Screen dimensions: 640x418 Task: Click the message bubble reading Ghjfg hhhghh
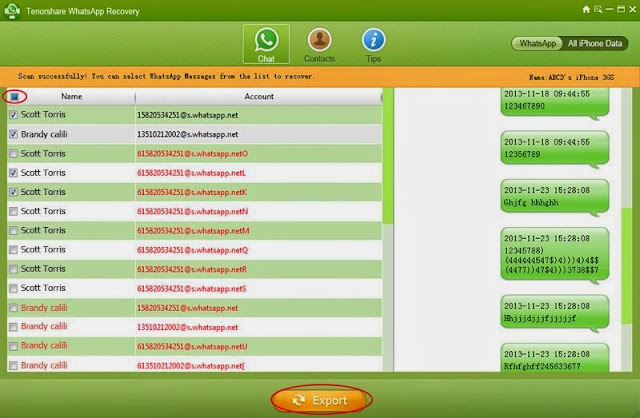coord(555,197)
